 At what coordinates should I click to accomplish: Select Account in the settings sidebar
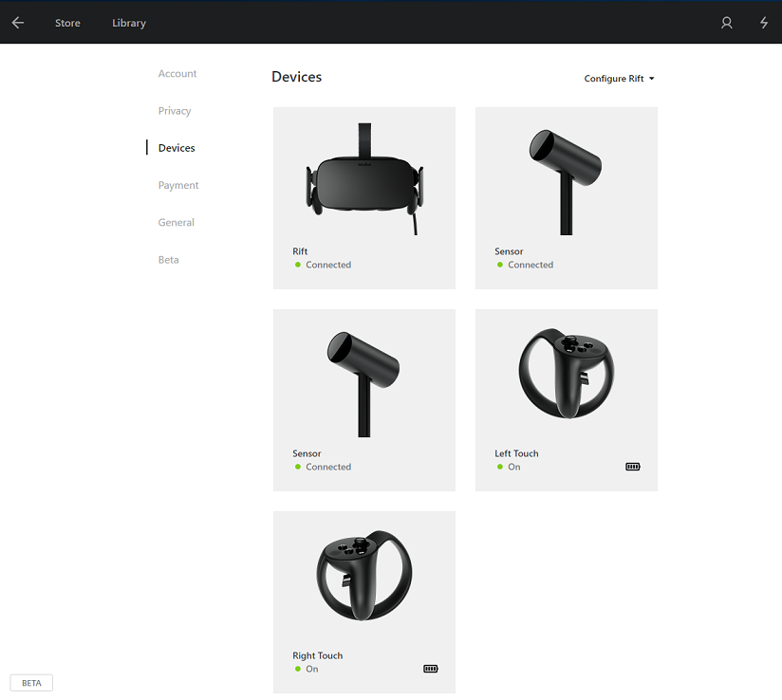point(177,73)
